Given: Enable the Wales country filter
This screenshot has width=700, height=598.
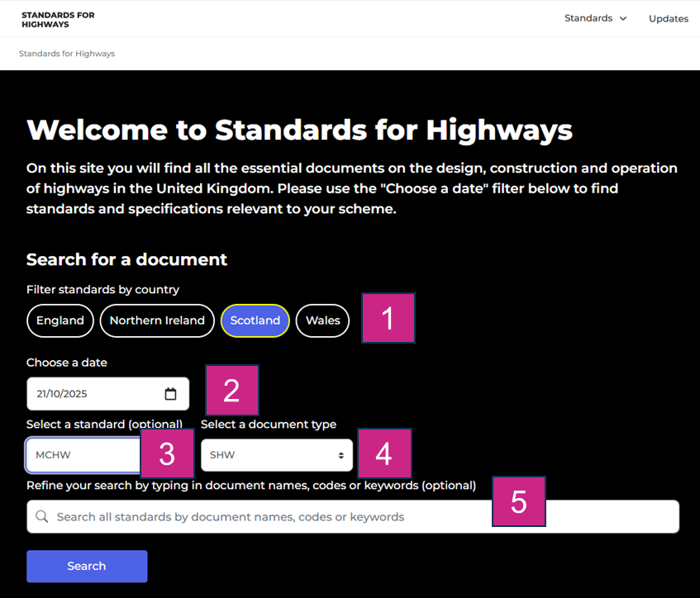Looking at the screenshot, I should (x=322, y=320).
